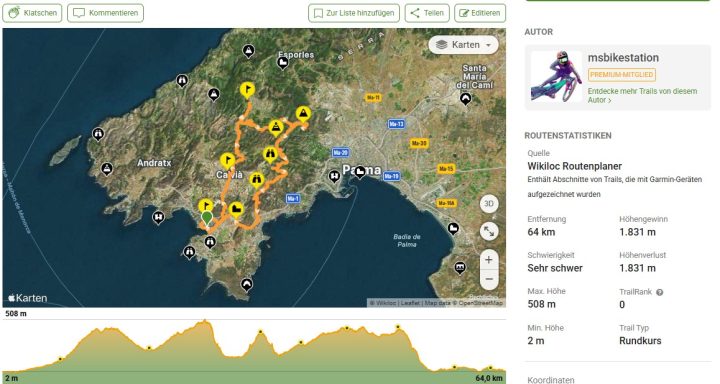Open the yellow factory-shaped waypoint marker
The width and height of the screenshot is (720, 384).
pos(236,209)
